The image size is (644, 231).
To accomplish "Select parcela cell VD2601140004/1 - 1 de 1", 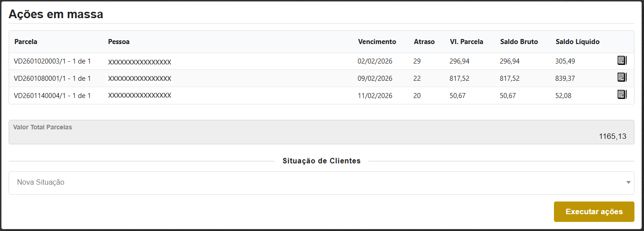I will (x=52, y=96).
